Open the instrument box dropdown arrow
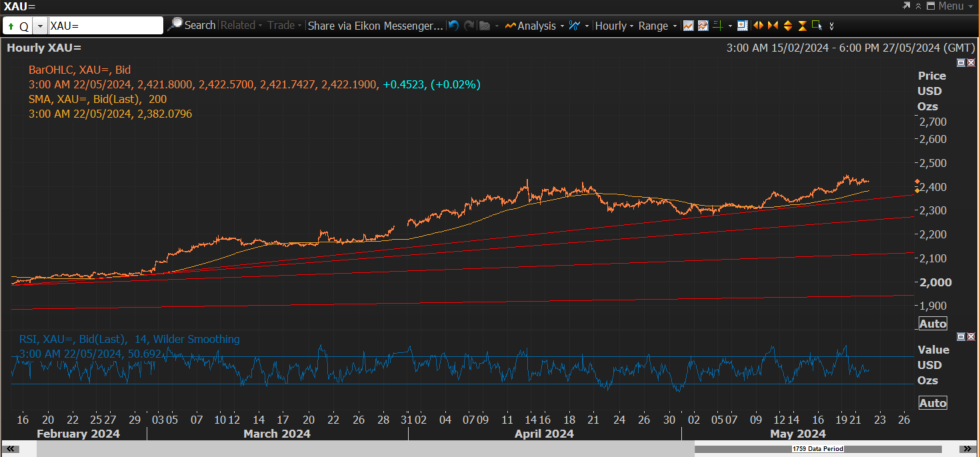Image resolution: width=980 pixels, height=457 pixels. tap(40, 26)
